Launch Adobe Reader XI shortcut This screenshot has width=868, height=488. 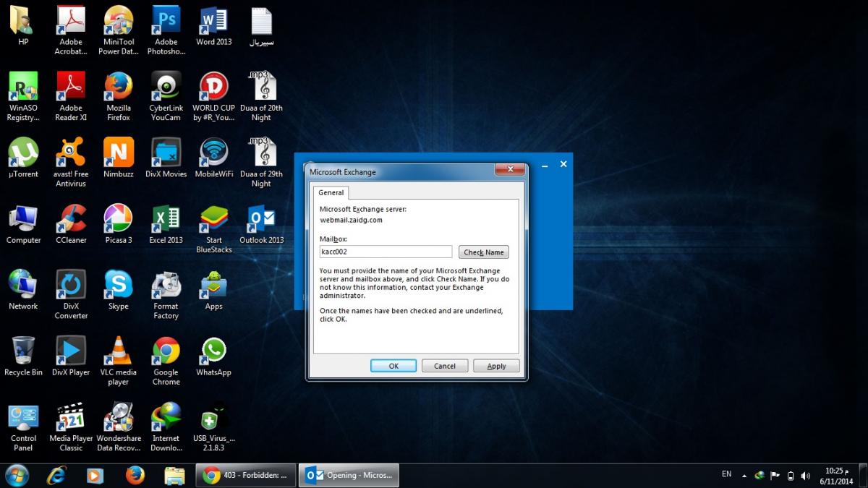[71, 97]
